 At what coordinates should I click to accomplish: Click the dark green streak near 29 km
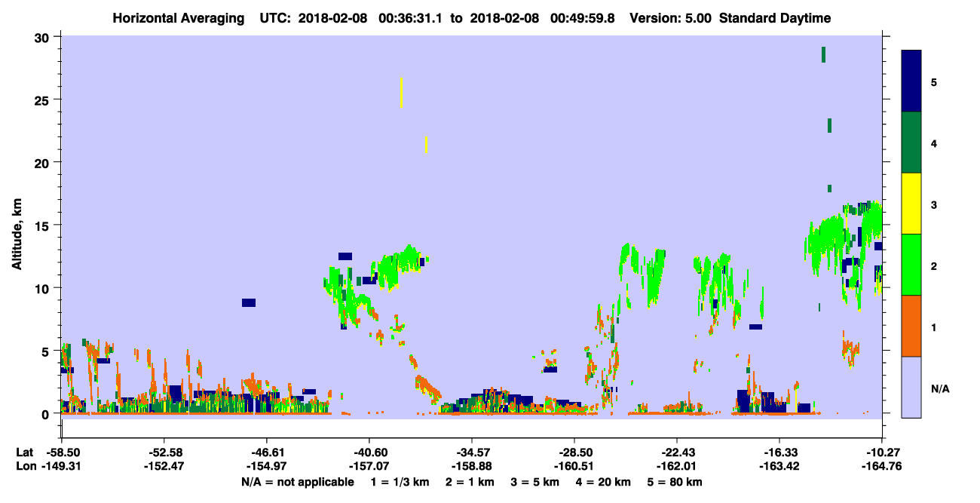tap(823, 54)
